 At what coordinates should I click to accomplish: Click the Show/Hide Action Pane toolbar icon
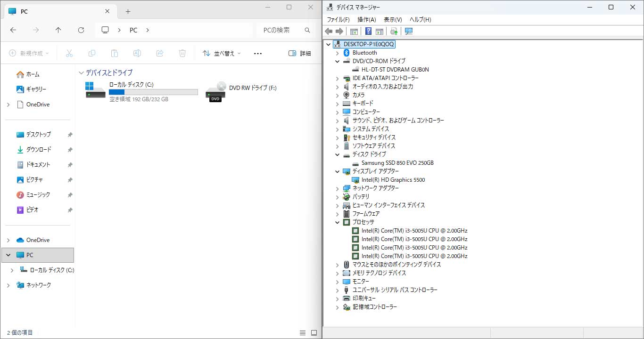pos(380,32)
